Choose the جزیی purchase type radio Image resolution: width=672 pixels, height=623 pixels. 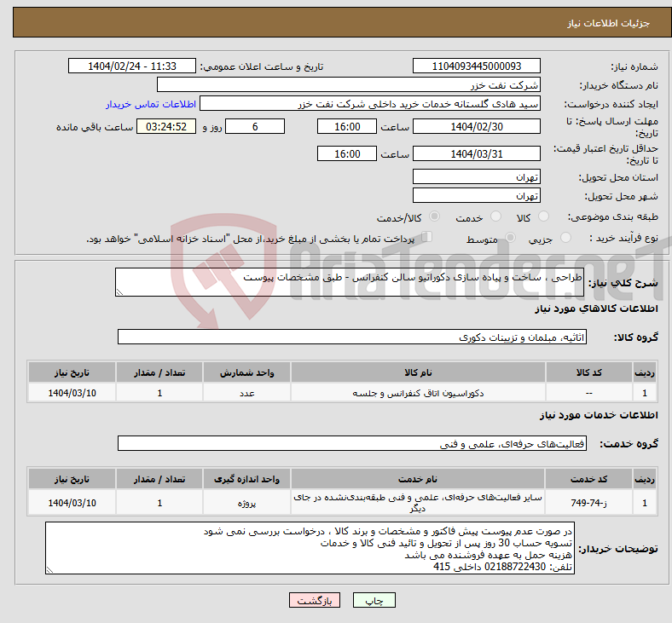(x=565, y=237)
